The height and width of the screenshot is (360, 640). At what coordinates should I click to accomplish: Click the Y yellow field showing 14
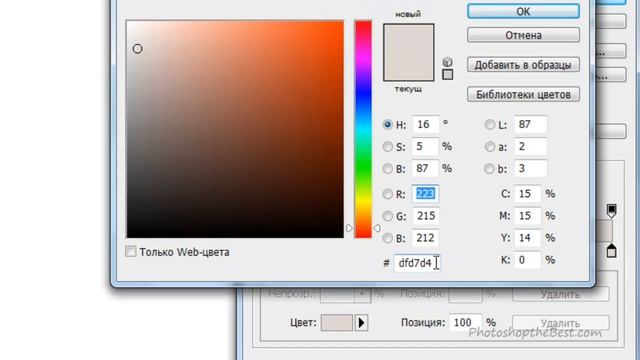pos(527,238)
